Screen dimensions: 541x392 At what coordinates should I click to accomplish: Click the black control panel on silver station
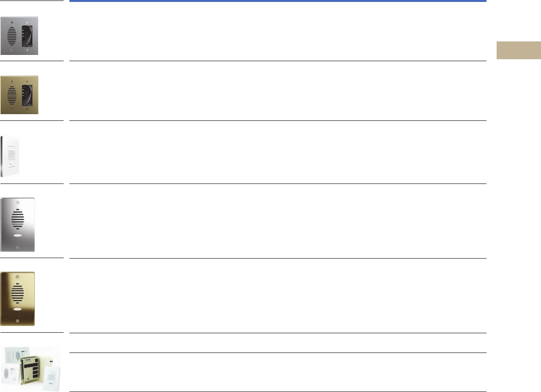(28, 36)
